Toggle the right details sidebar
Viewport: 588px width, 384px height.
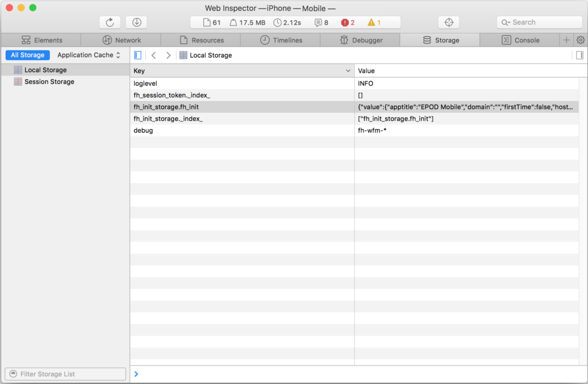[579, 55]
